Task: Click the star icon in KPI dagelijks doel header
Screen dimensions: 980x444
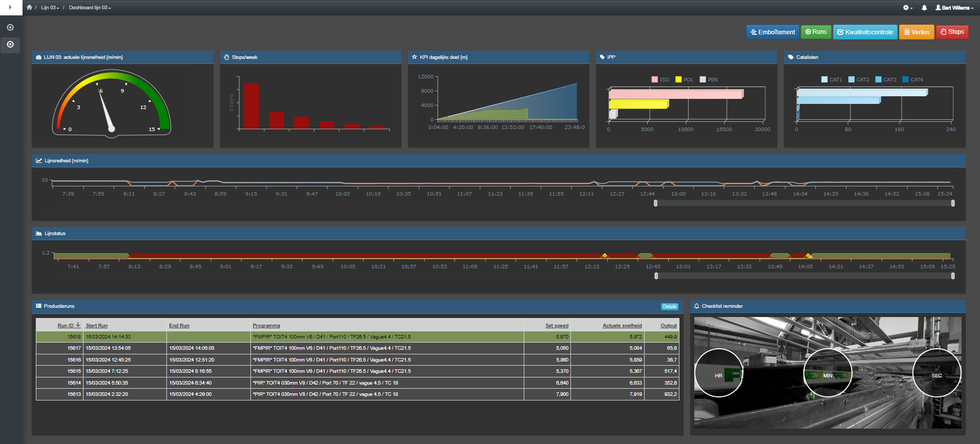Action: [414, 57]
